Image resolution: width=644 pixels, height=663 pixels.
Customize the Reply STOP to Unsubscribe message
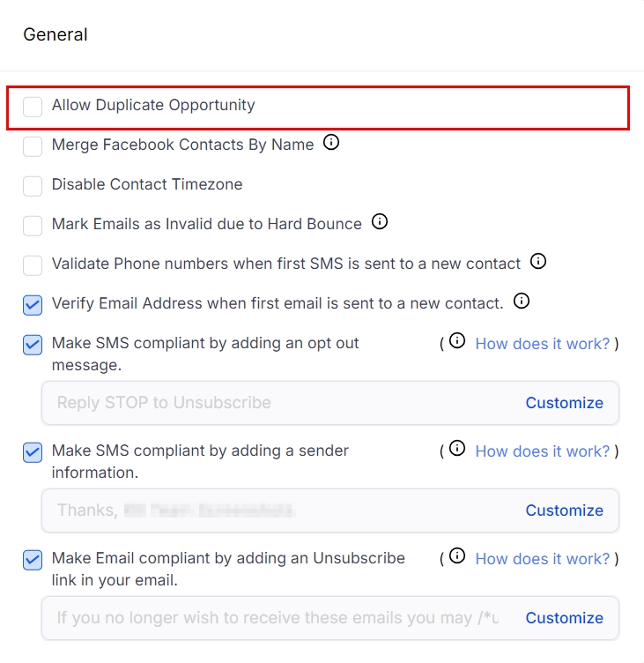pyautogui.click(x=564, y=403)
